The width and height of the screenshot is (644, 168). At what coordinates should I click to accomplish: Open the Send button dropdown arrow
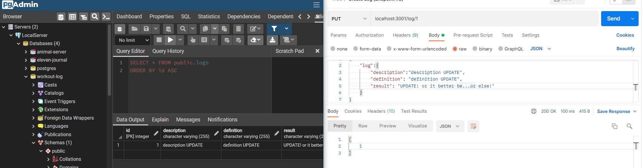[x=632, y=19]
